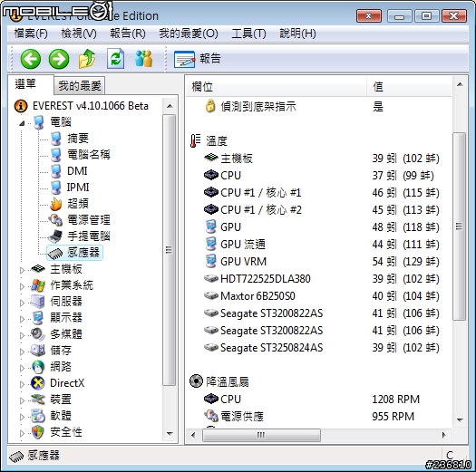Expand the 顯示器 tree node
Viewport: 476px width, 472px height.
click(x=22, y=319)
